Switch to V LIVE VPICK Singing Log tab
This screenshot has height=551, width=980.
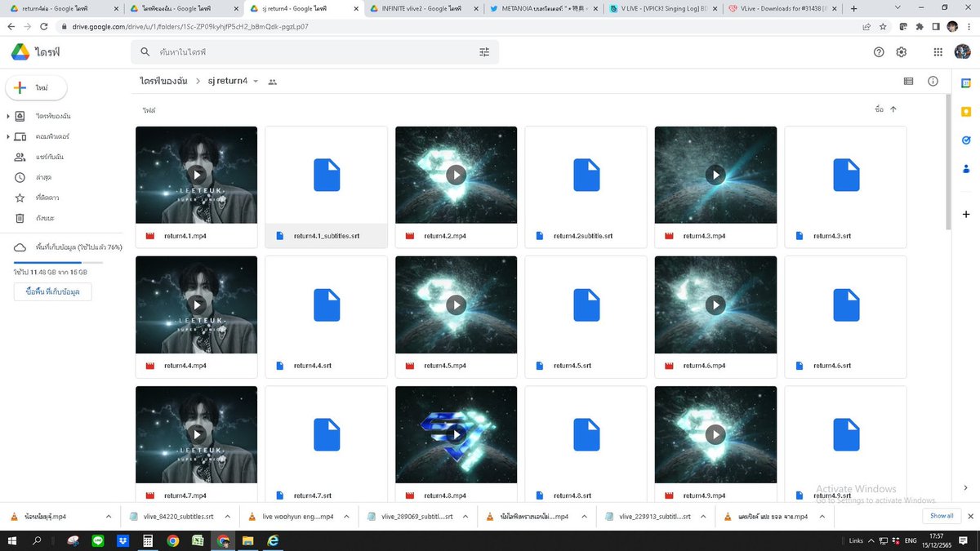click(662, 8)
